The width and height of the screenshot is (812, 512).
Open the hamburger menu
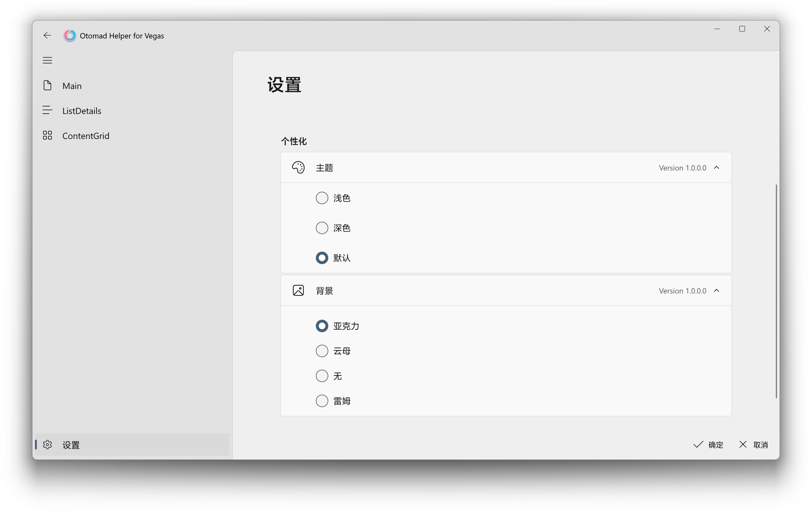tap(47, 60)
